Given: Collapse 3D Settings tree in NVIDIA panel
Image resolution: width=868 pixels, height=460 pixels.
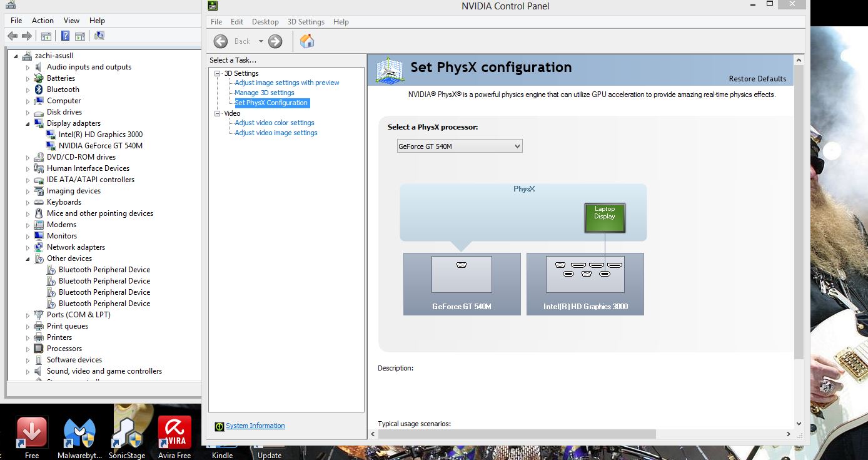Looking at the screenshot, I should click(x=218, y=73).
